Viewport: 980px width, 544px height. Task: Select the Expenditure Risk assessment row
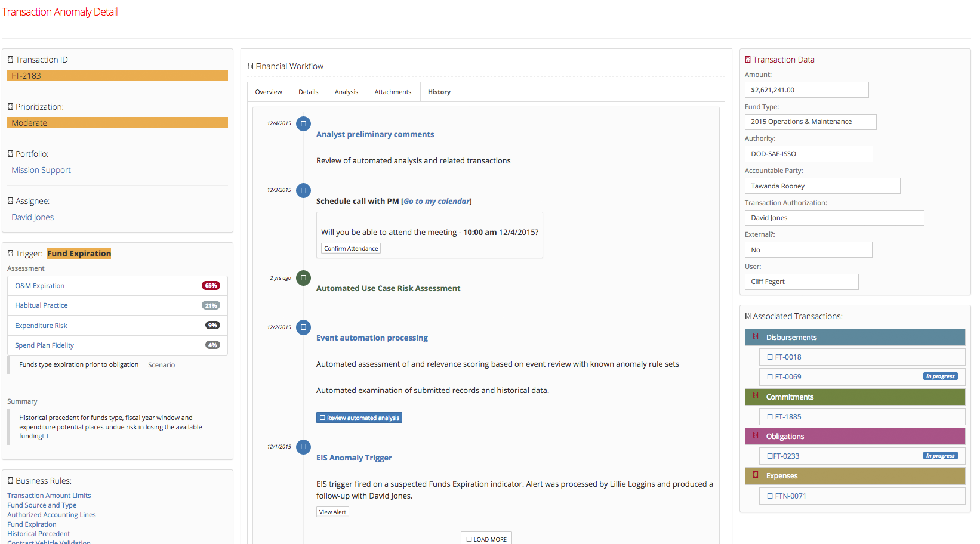coord(118,326)
